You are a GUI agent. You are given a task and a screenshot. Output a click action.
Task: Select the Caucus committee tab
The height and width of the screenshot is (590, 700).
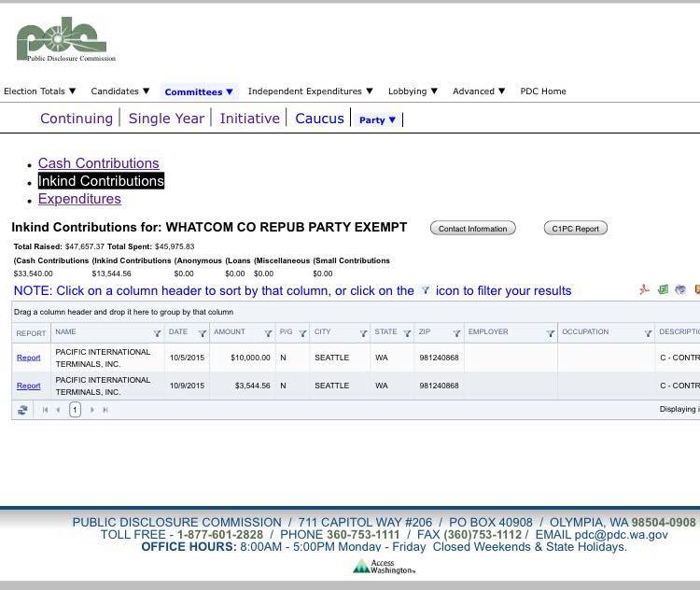tap(319, 119)
